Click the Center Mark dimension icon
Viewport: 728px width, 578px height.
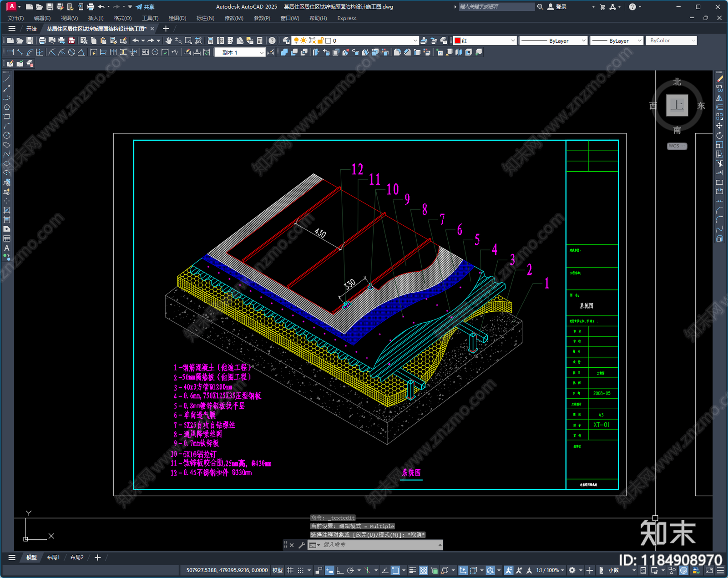(155, 52)
